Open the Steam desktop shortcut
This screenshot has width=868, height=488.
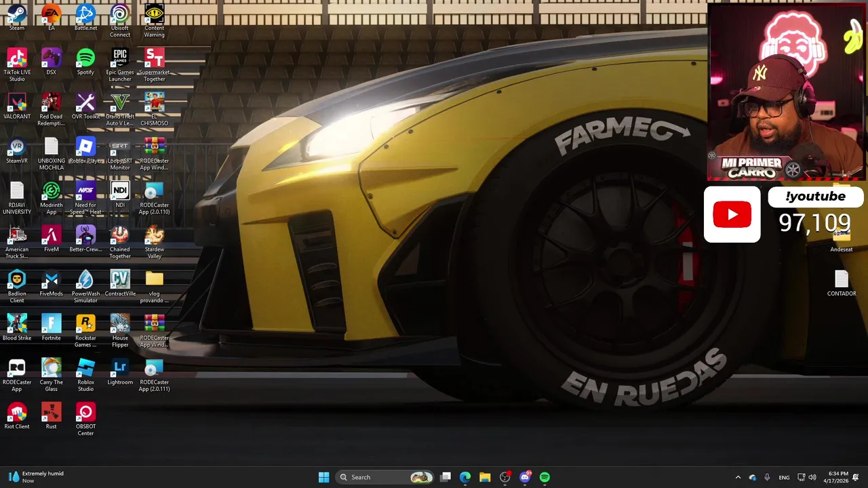point(17,18)
